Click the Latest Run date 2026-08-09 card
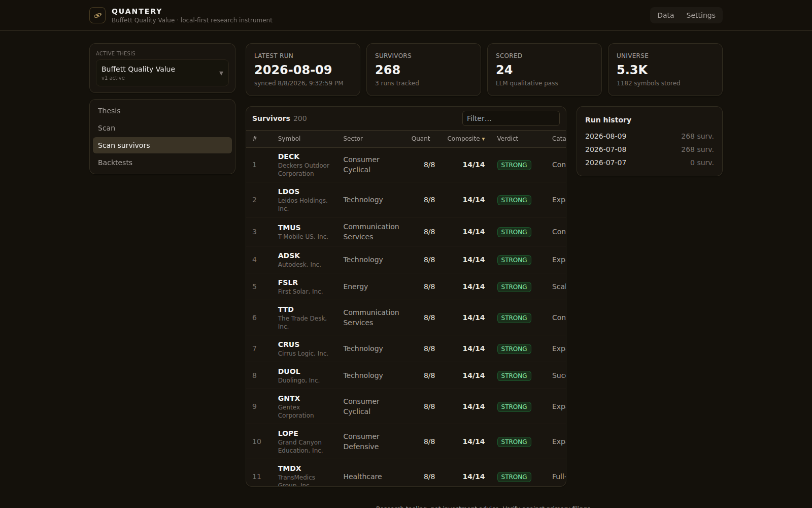 (x=303, y=70)
